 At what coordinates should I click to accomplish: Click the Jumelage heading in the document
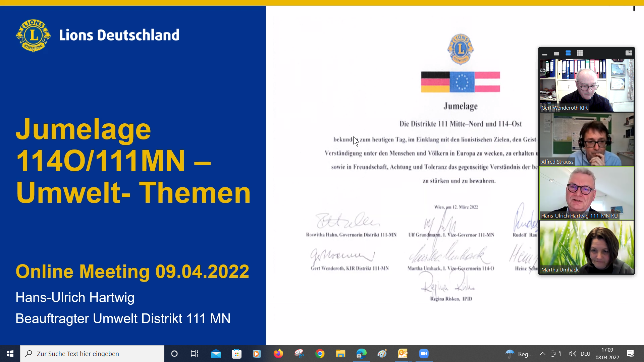(461, 106)
